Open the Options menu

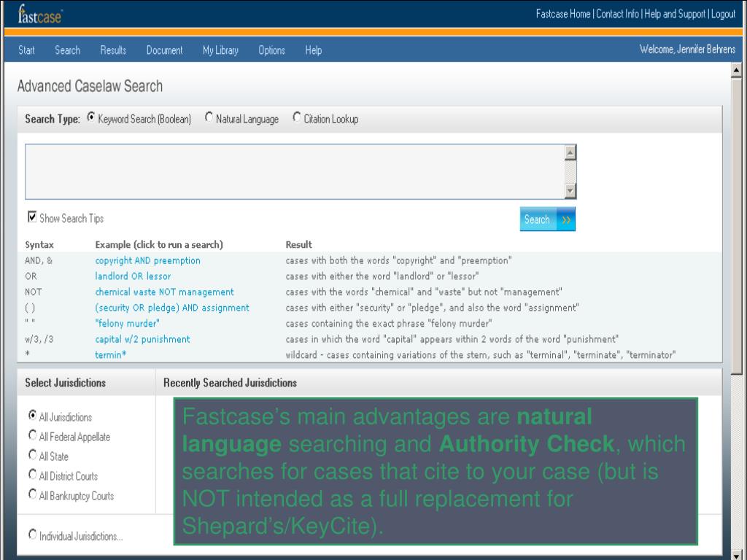point(271,50)
